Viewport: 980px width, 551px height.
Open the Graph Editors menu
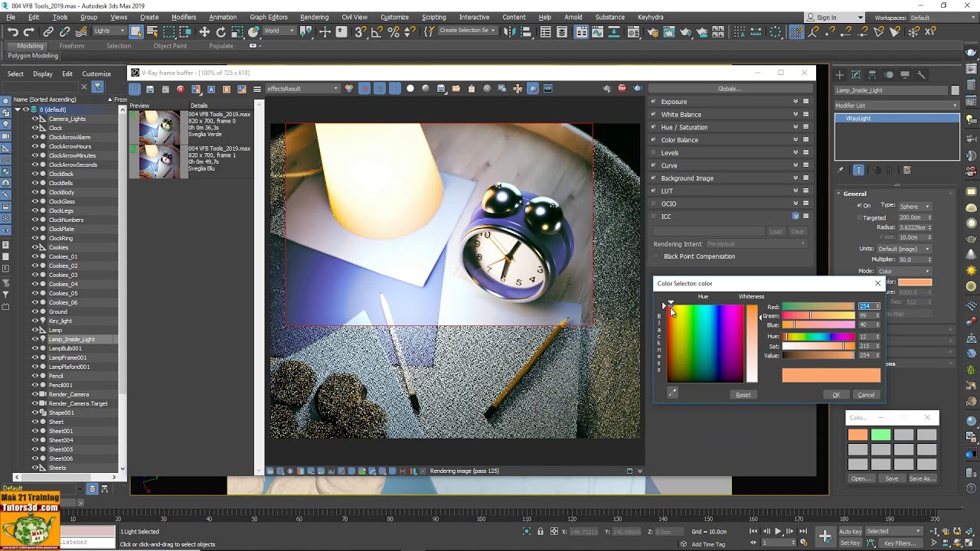[269, 17]
